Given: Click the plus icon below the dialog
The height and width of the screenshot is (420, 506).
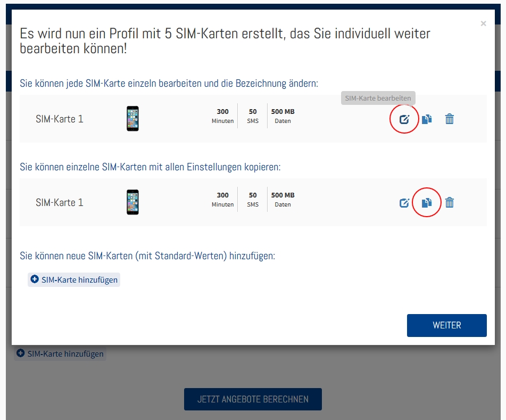Looking at the screenshot, I should (21, 353).
